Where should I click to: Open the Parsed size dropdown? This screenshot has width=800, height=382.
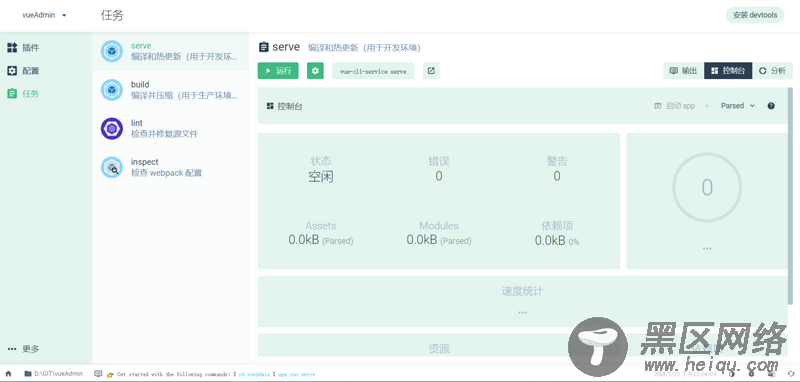pos(737,106)
